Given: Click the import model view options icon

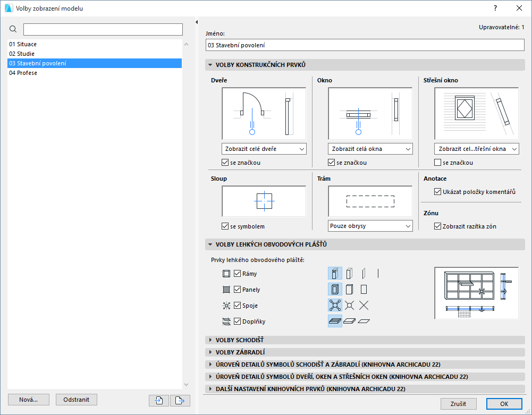Looking at the screenshot, I should (158, 400).
